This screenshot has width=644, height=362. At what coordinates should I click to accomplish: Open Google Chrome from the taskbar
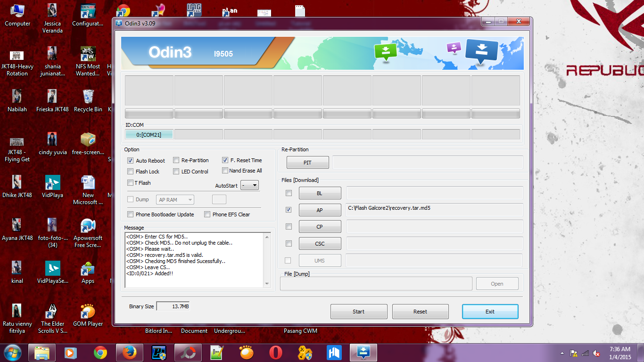(100, 353)
